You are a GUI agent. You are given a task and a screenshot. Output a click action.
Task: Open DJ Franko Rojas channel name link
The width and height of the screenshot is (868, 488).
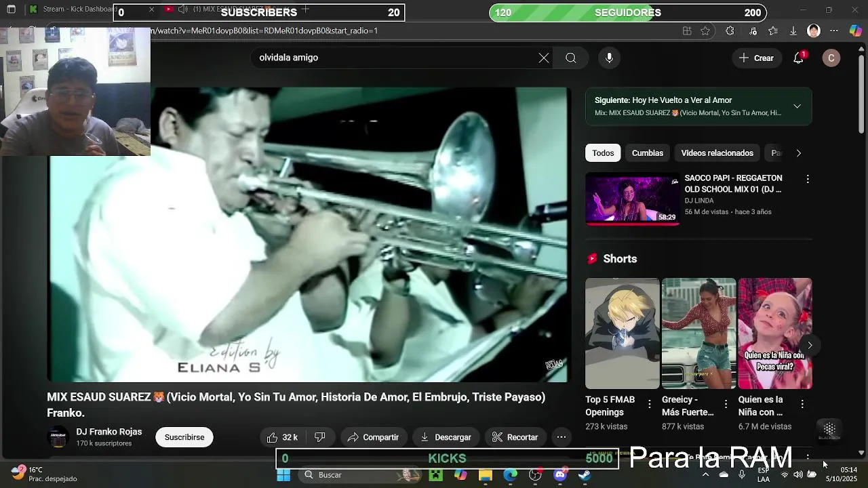(x=108, y=432)
